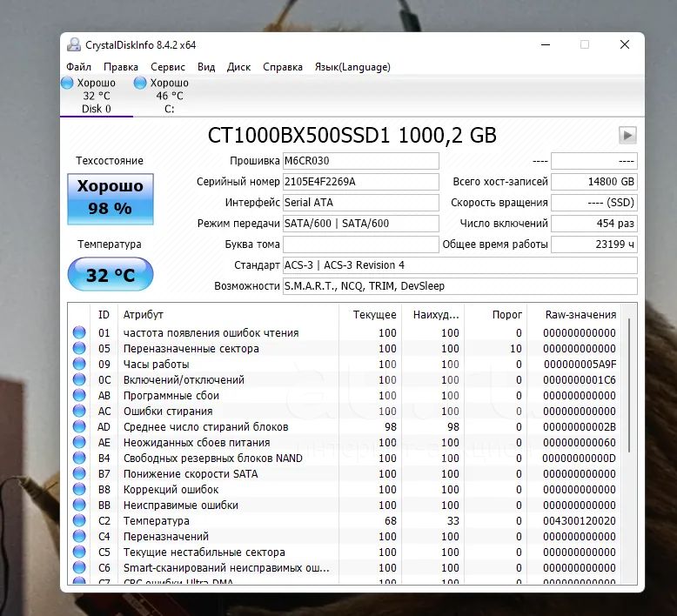The height and width of the screenshot is (616, 677).
Task: Click status orb for Свободных резервных блоков NAND
Action: click(79, 458)
